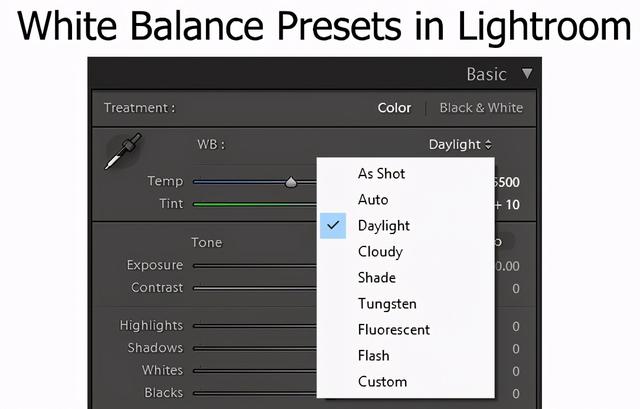
Task: Collapse the Basic panel triangle
Action: pyautogui.click(x=527, y=74)
